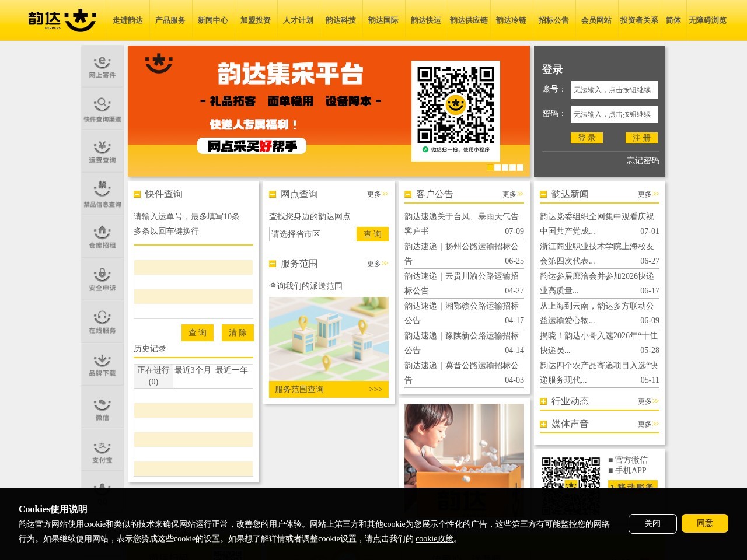Open 更多 for 媒体声音
This screenshot has width=747, height=560.
[648, 424]
